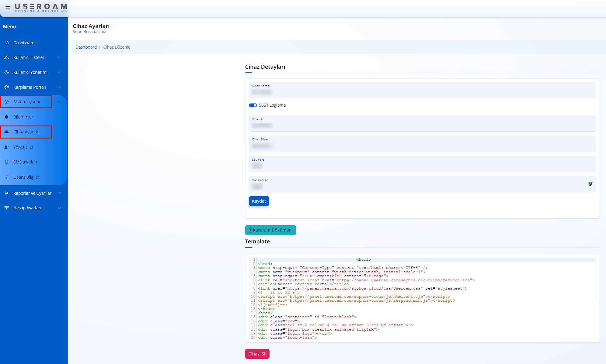Open the Cihaz Ayarları menu item
The image size is (606, 364).
coord(26,132)
